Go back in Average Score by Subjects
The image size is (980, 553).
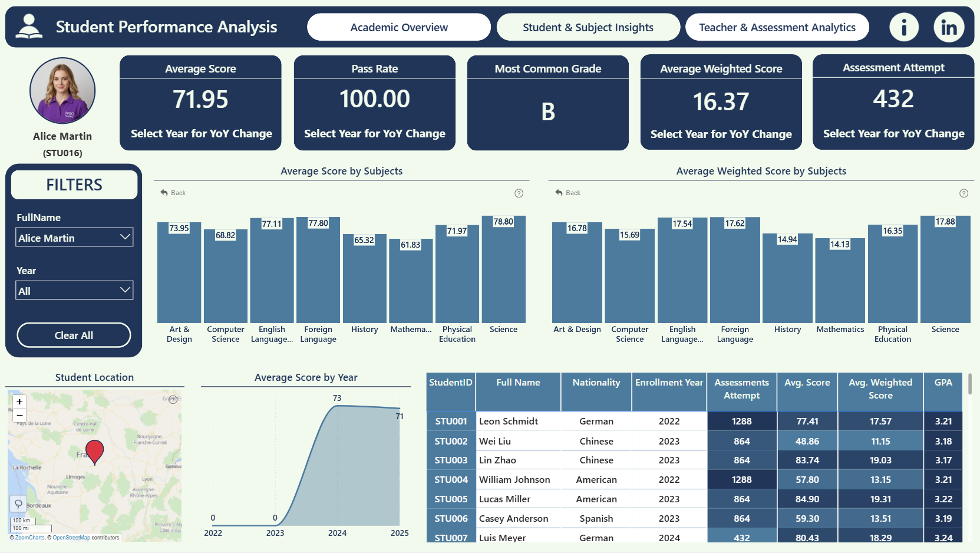point(173,193)
